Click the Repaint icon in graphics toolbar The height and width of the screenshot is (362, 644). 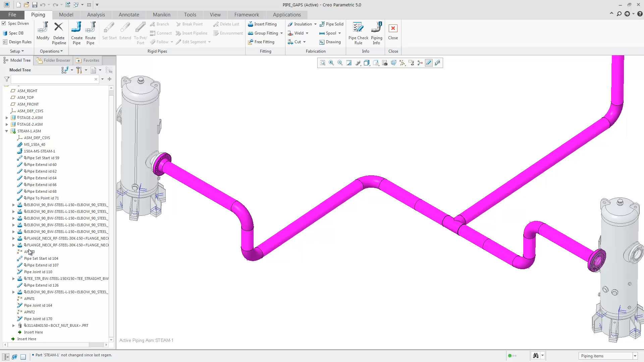click(349, 63)
